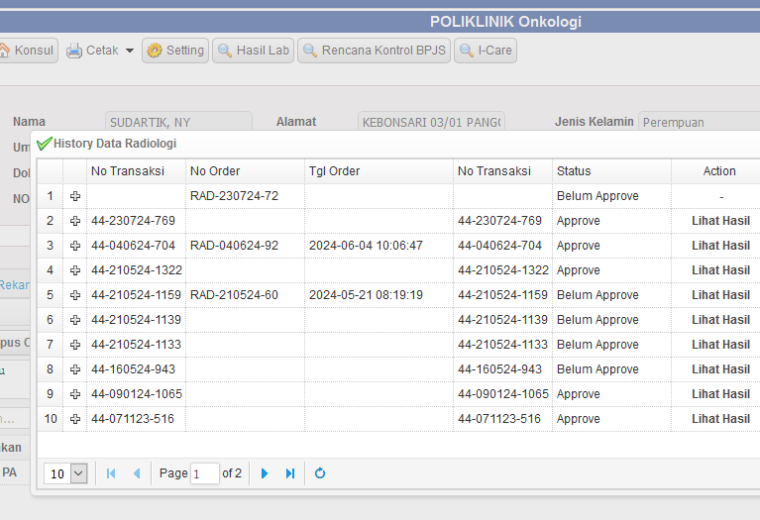Screen dimensions: 760x520
Task: Sort by the Status column header
Action: point(612,171)
